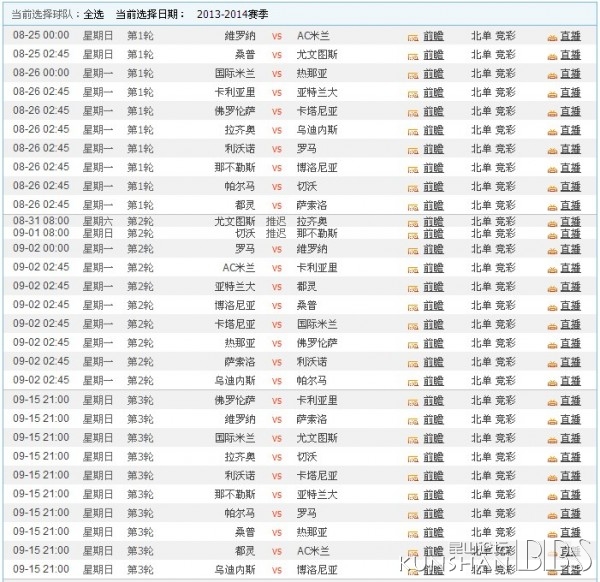Open 前瞻 link for 维罗纳 vs AC米兰
Viewport: 600px width, 582px height.
point(434,36)
